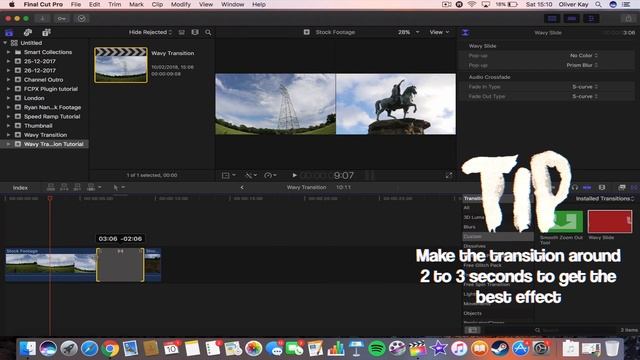Select Speed Ramp Tutorial event
The height and width of the screenshot is (360, 640).
[x=52, y=117]
